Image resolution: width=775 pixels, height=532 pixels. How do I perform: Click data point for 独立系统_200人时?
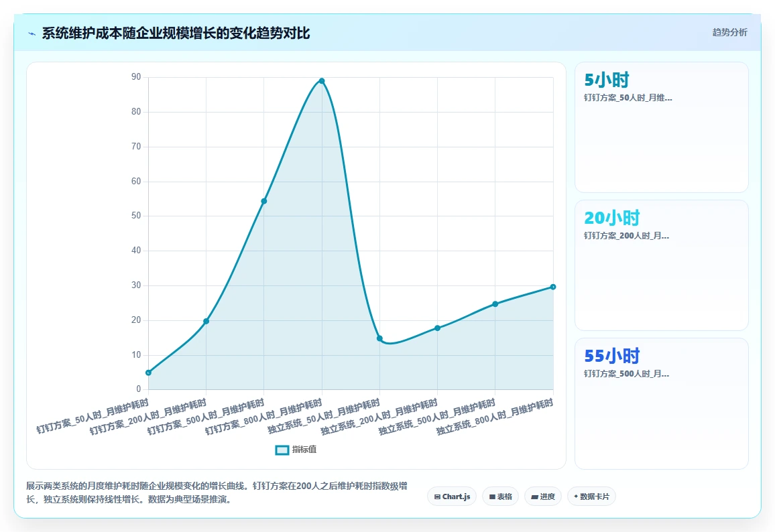pos(437,328)
